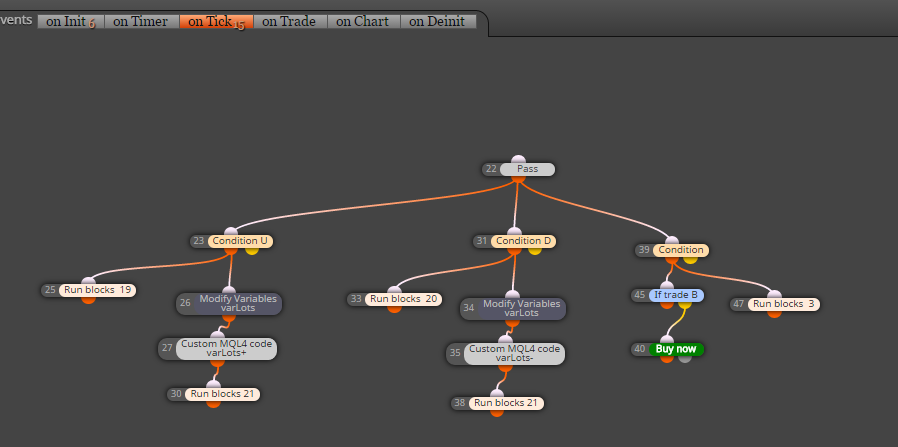
Task: Select block 34 Modify Variables varLots
Action: 522,308
